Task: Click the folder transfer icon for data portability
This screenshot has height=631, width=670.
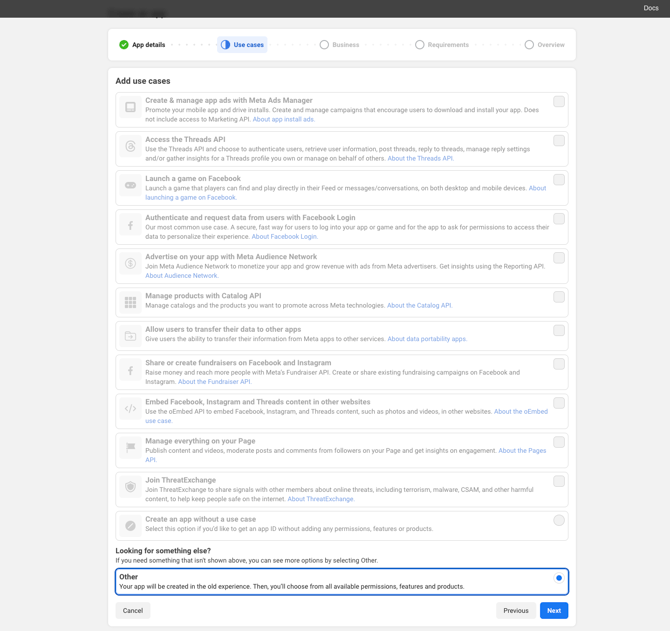Action: click(130, 336)
